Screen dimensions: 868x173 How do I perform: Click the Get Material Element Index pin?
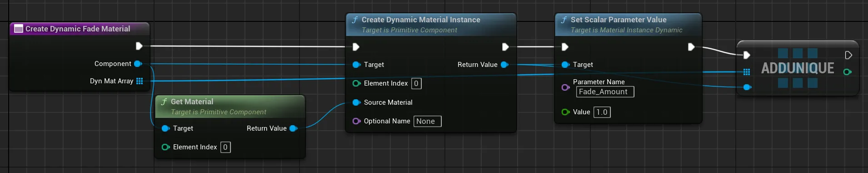(x=165, y=147)
